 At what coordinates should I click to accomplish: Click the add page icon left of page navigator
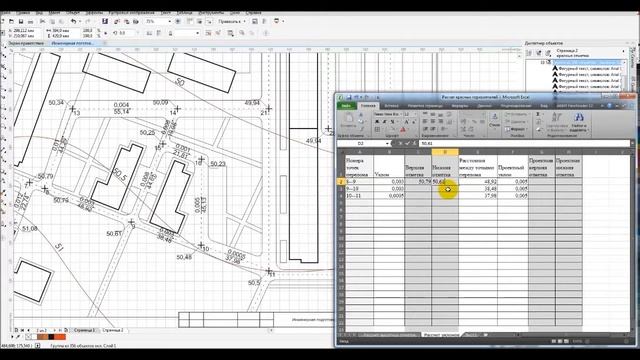pyautogui.click(x=16, y=330)
